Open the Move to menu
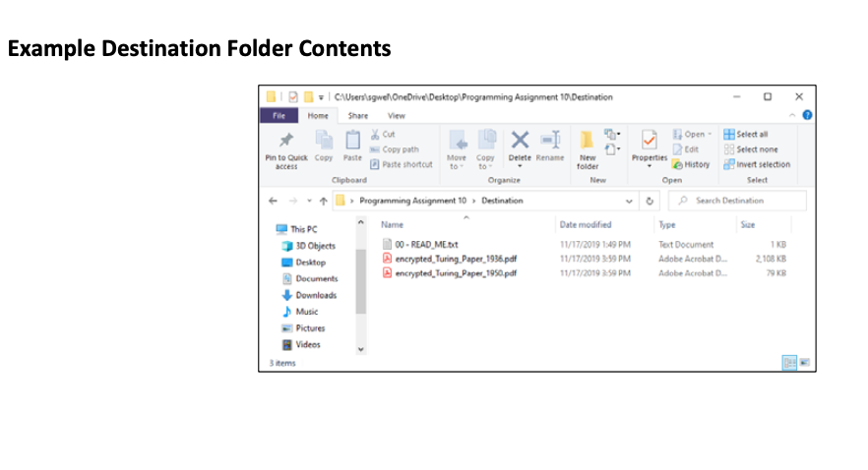 [x=457, y=149]
